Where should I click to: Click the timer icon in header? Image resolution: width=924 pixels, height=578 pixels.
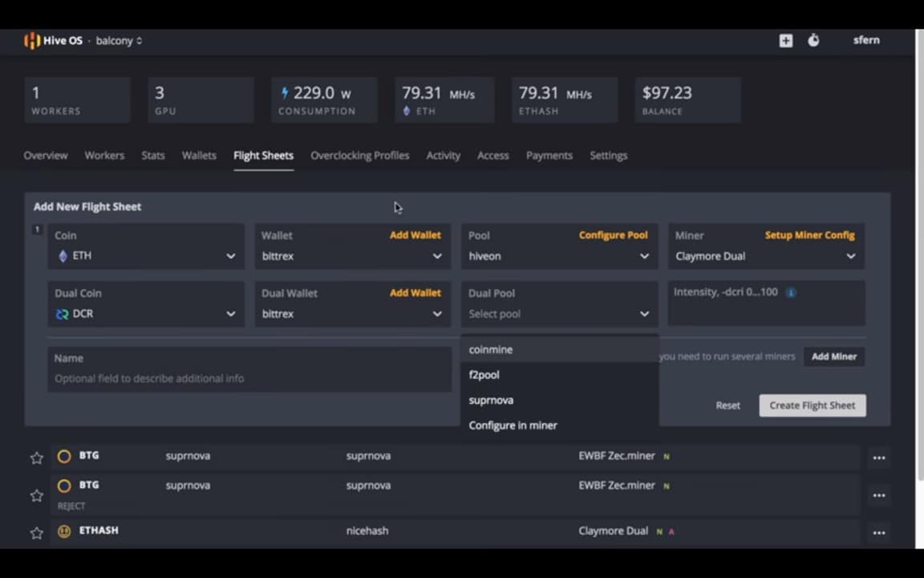(813, 40)
